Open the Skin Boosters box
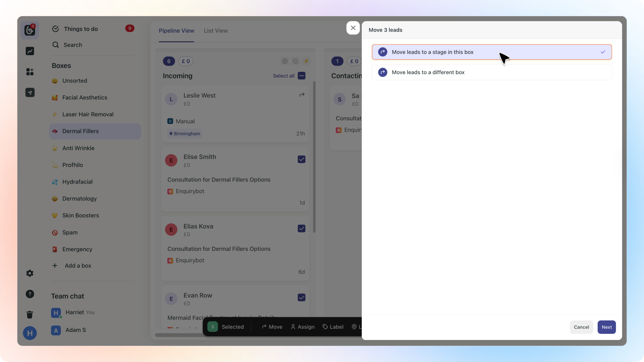 coord(95,216)
